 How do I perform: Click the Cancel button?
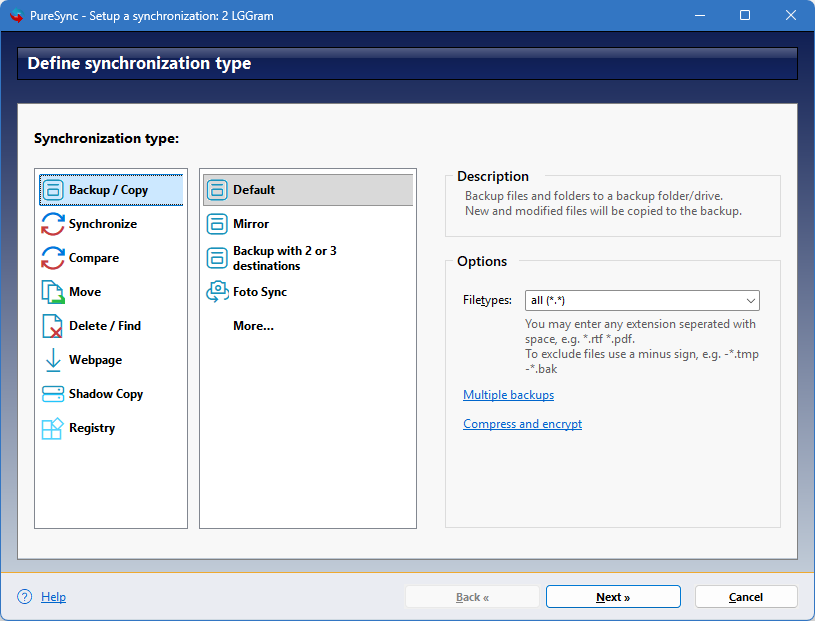(746, 597)
